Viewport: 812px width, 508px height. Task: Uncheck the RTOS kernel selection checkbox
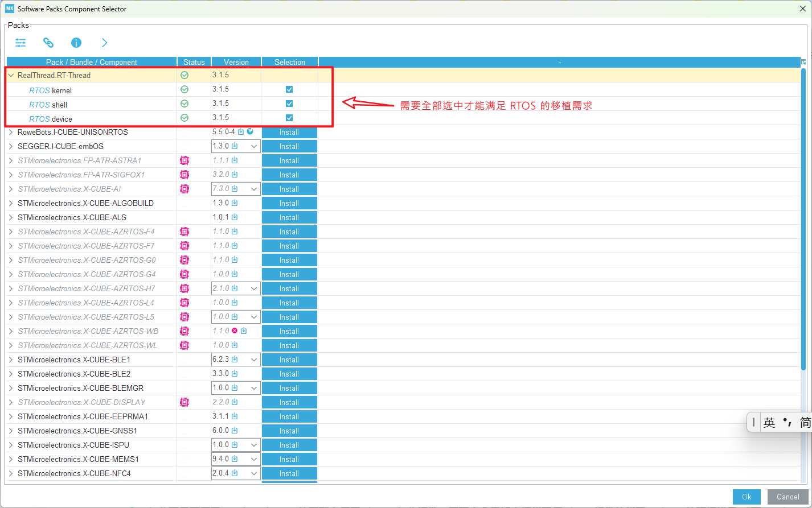pyautogui.click(x=289, y=89)
